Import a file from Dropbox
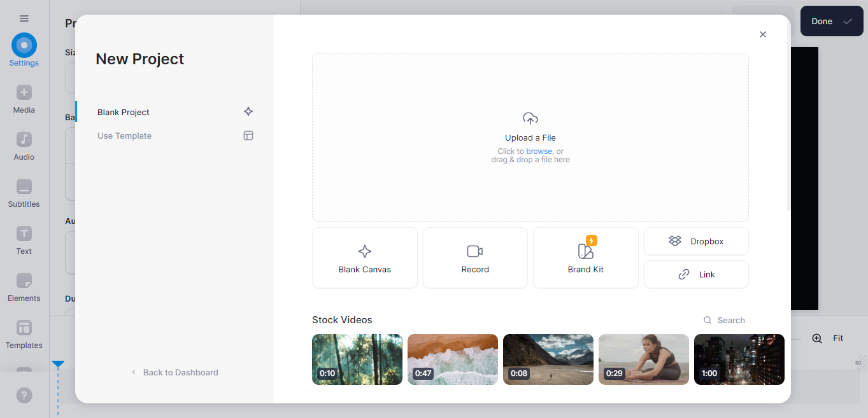The image size is (868, 418). click(x=696, y=241)
